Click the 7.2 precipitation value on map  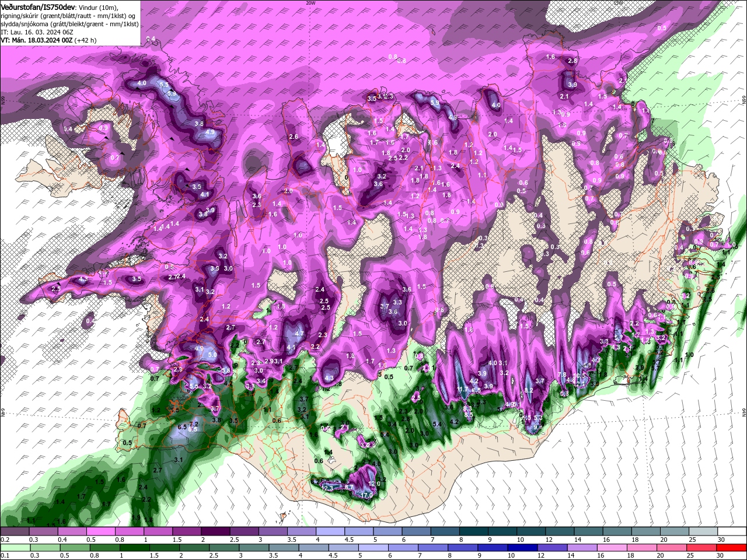coord(194,424)
